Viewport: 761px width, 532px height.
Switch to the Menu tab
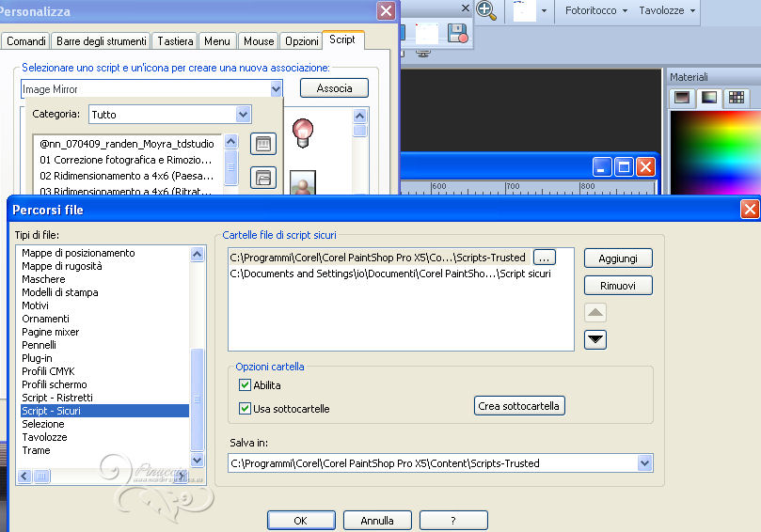217,41
